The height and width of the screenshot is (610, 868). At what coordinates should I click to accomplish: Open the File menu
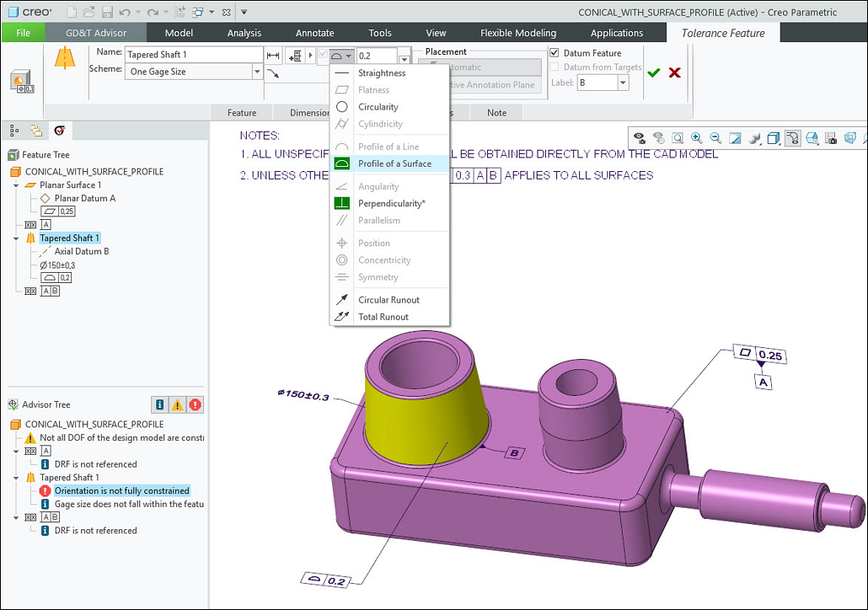23,33
